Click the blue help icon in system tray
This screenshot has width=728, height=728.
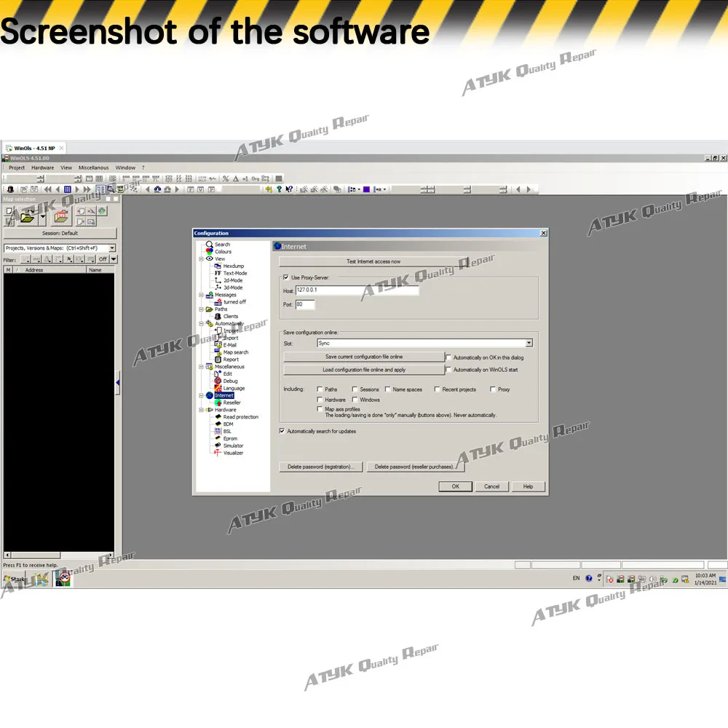(x=589, y=579)
